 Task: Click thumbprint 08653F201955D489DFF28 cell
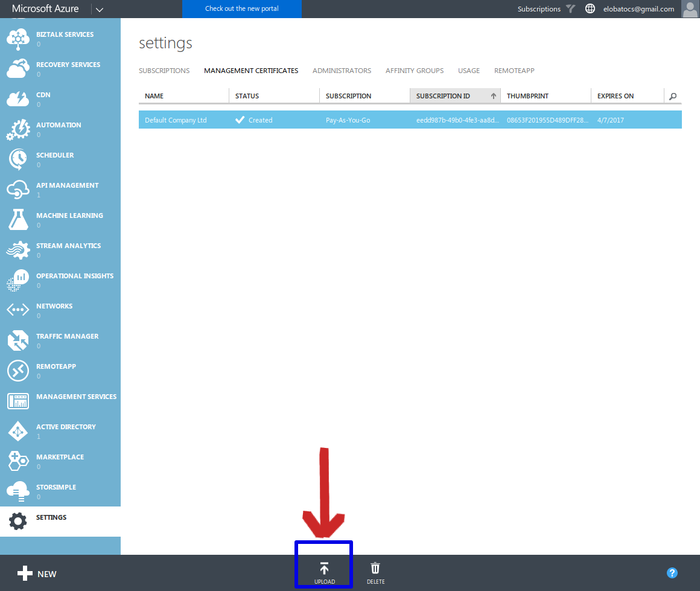547,120
